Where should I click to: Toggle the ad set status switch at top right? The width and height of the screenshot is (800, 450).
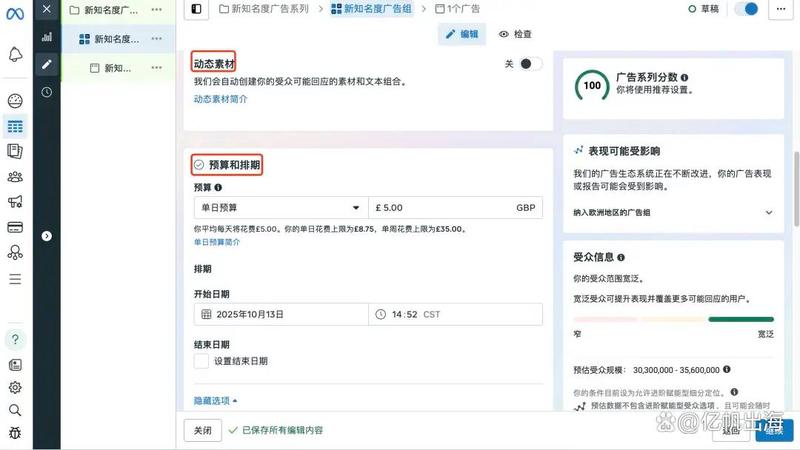pos(746,9)
